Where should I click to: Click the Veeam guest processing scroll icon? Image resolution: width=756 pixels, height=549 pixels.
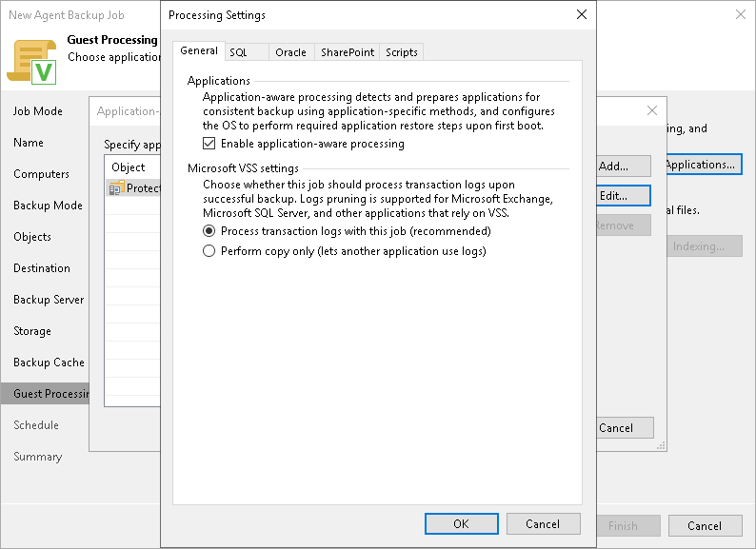(31, 62)
